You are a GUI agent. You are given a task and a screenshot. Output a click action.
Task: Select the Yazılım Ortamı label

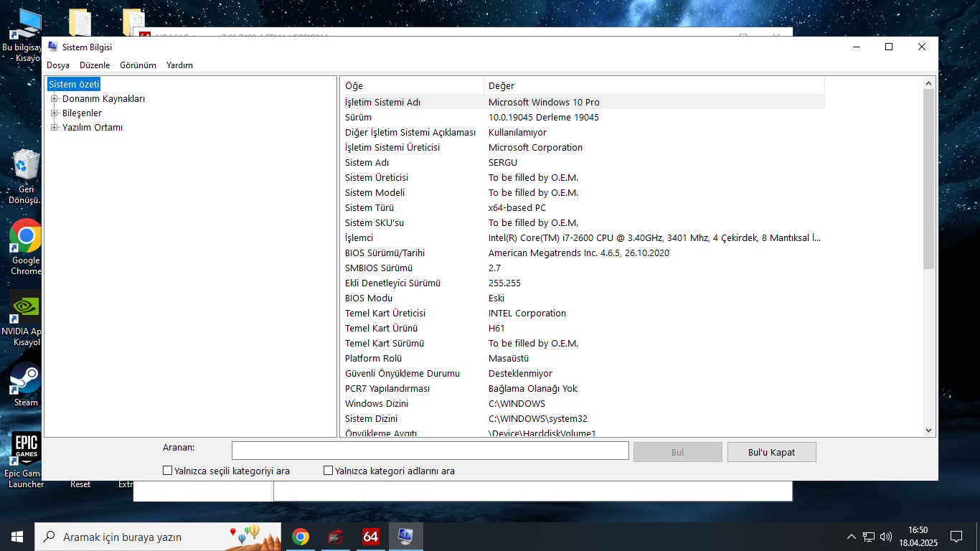point(93,128)
